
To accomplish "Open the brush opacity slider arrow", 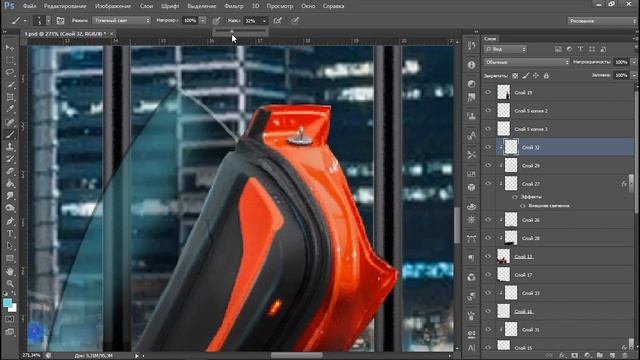I will 203,20.
